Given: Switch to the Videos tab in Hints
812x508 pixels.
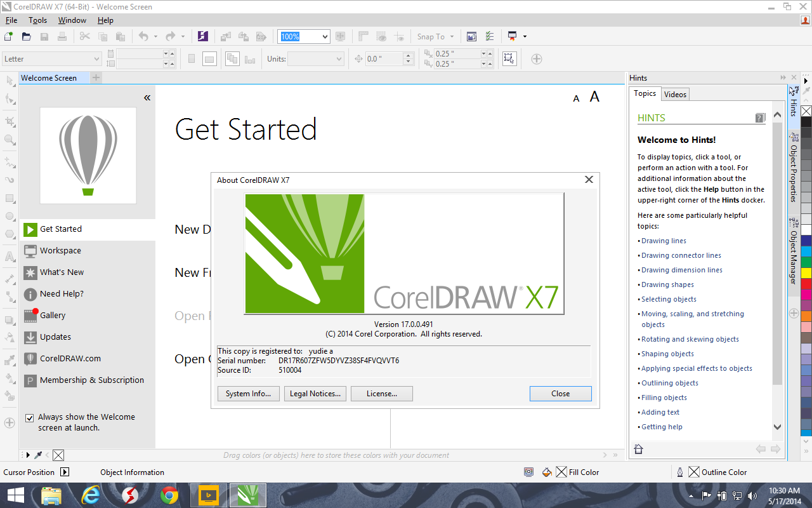Looking at the screenshot, I should 675,94.
